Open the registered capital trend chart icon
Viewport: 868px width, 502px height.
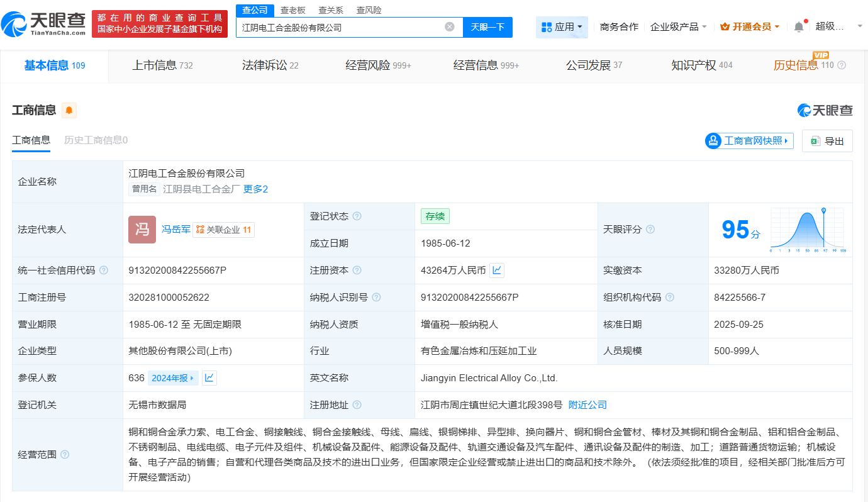click(497, 271)
